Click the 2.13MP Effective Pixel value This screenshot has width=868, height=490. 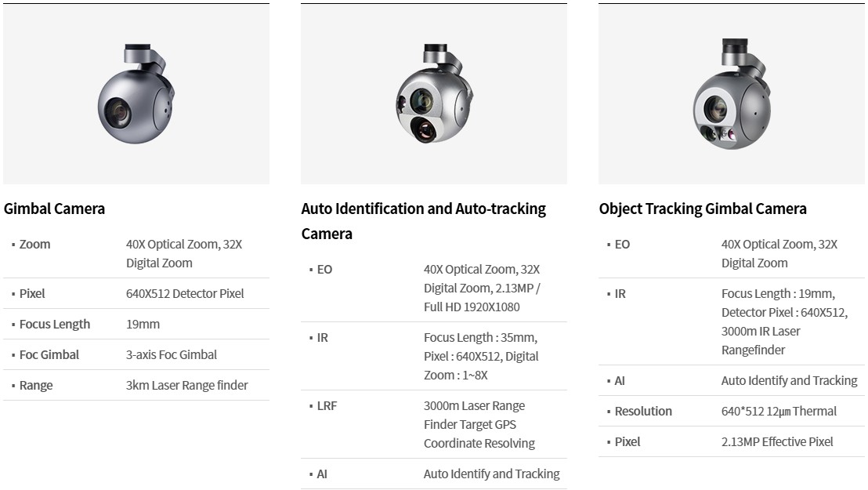pyautogui.click(x=776, y=441)
